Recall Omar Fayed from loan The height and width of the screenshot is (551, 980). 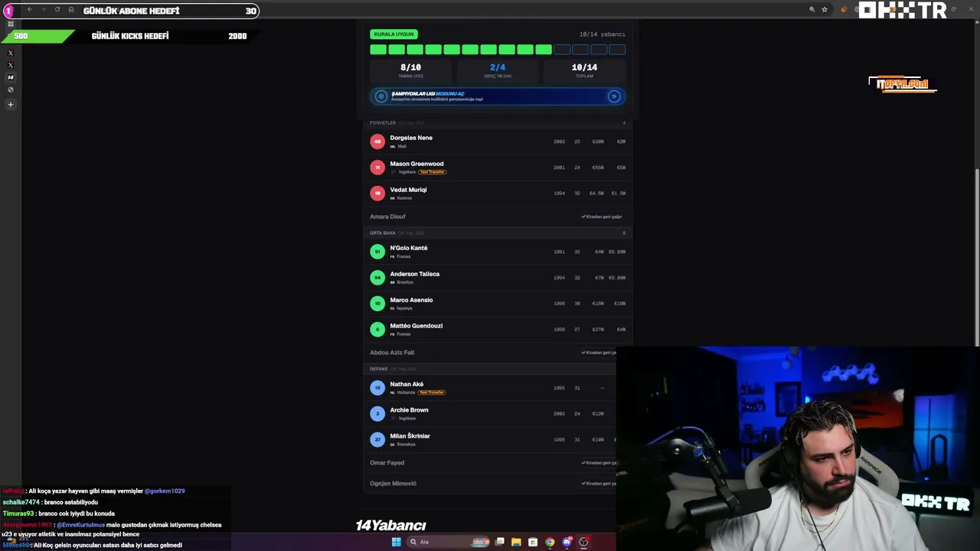pyautogui.click(x=599, y=463)
